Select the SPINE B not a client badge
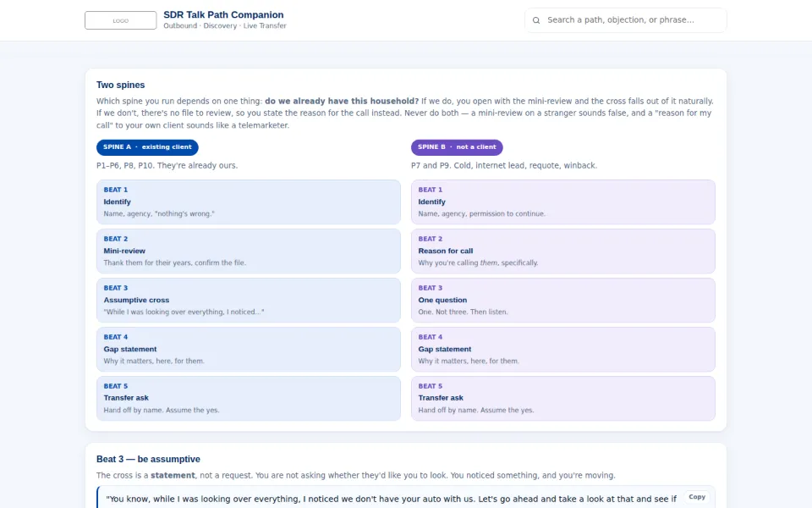 pos(457,147)
